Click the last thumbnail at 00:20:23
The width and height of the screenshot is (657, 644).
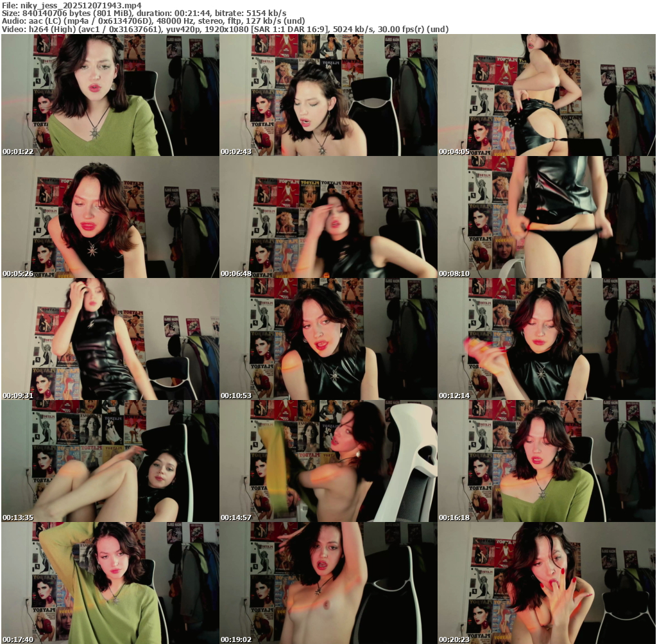pos(546,583)
